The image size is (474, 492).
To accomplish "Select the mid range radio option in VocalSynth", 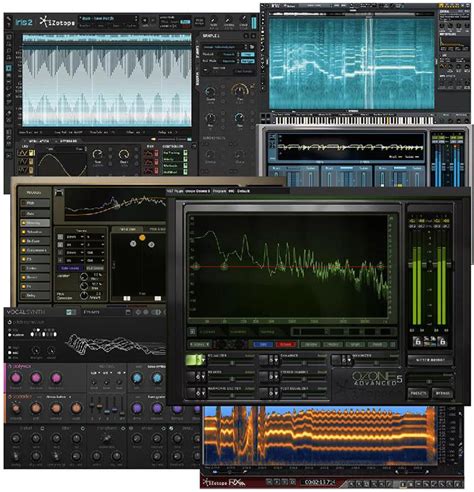I will pyautogui.click(x=10, y=352).
